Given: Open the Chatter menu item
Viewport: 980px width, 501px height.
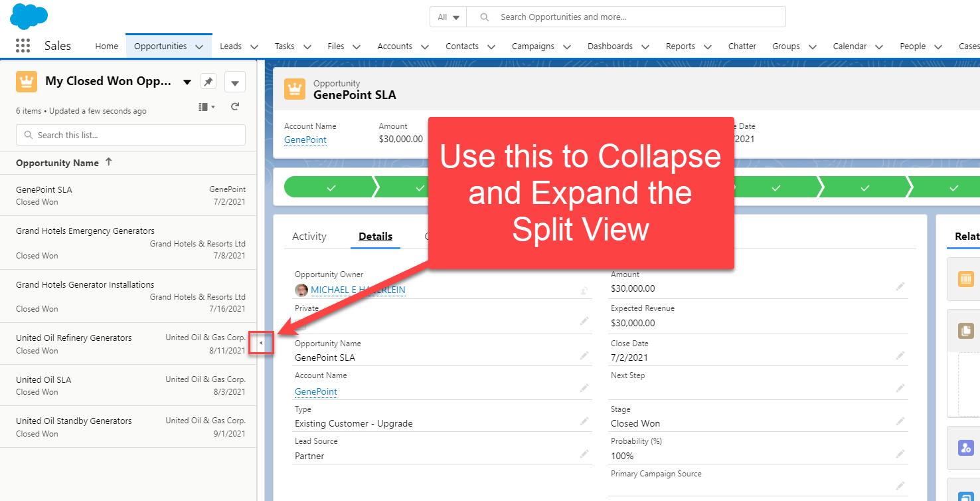Looking at the screenshot, I should [742, 46].
